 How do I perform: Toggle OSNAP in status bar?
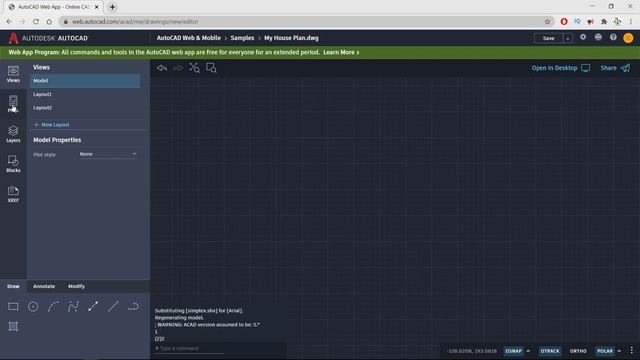pyautogui.click(x=513, y=351)
